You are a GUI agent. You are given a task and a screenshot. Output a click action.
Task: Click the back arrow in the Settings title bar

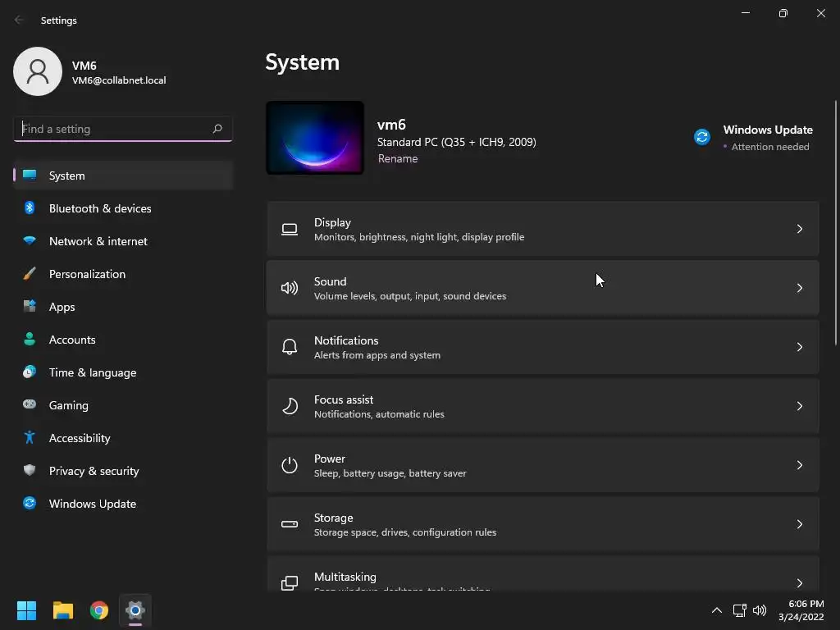(20, 20)
